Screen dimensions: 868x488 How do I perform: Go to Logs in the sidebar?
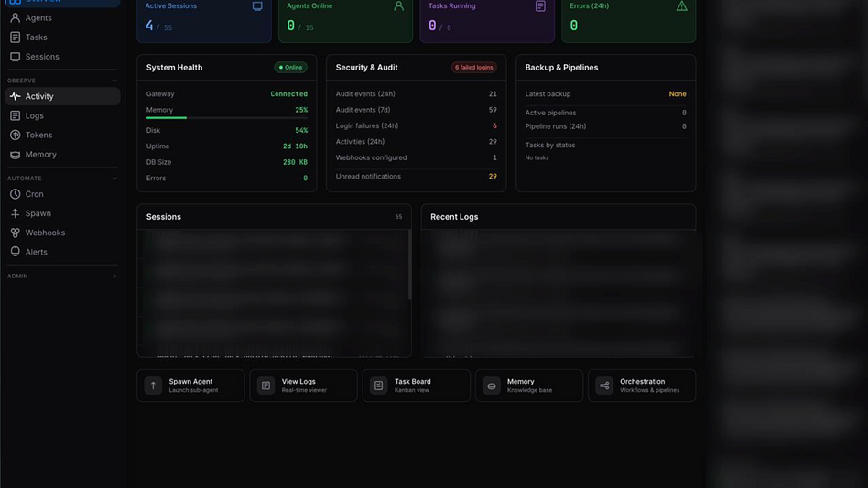point(62,115)
